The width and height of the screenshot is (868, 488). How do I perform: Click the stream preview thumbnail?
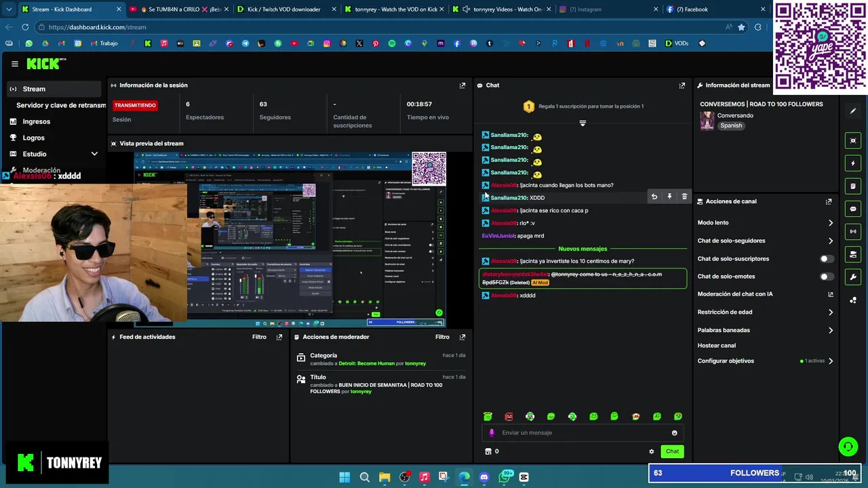[x=290, y=239]
